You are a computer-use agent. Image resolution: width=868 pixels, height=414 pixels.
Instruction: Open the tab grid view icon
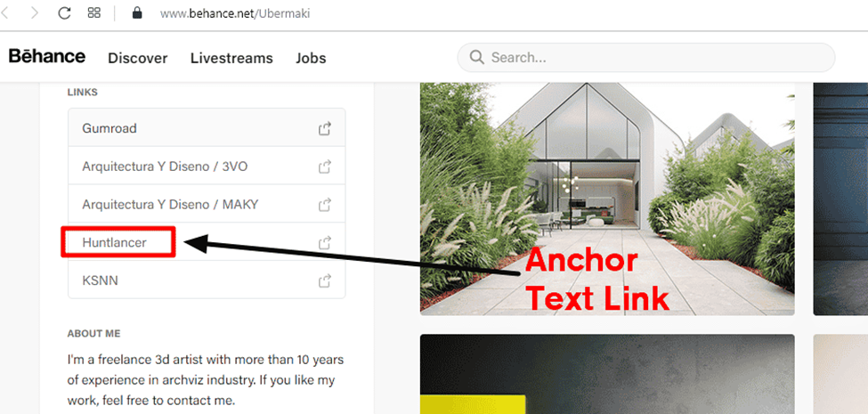tap(94, 12)
